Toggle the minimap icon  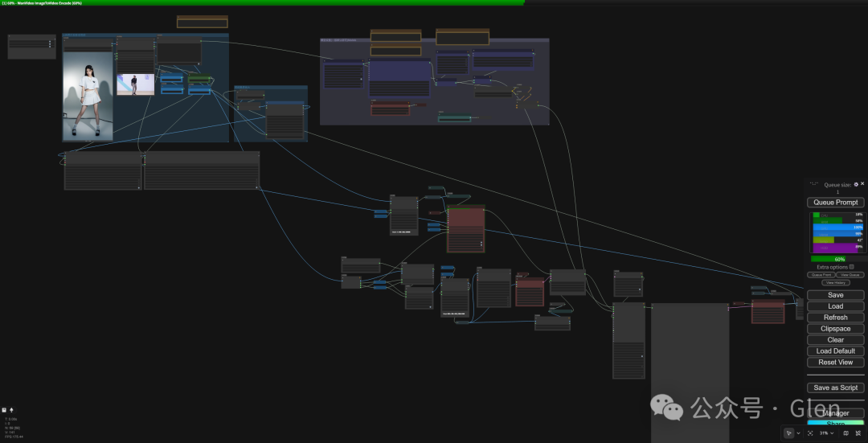(845, 433)
